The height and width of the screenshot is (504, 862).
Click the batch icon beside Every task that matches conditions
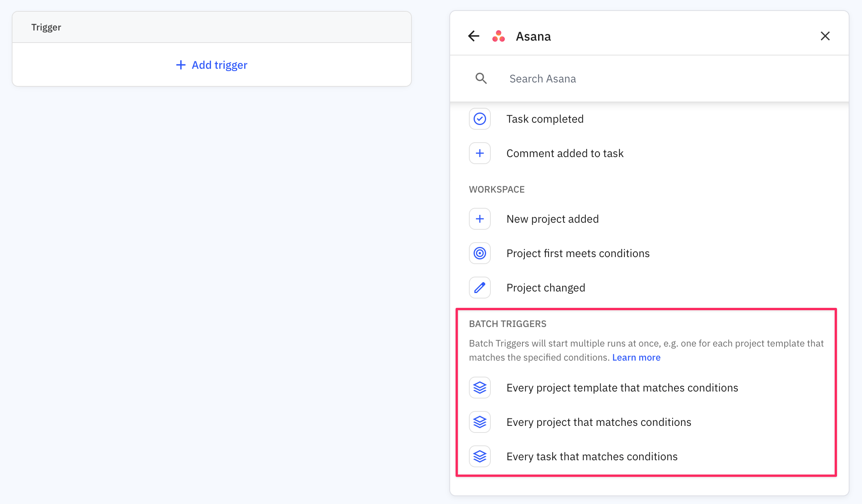pos(479,456)
